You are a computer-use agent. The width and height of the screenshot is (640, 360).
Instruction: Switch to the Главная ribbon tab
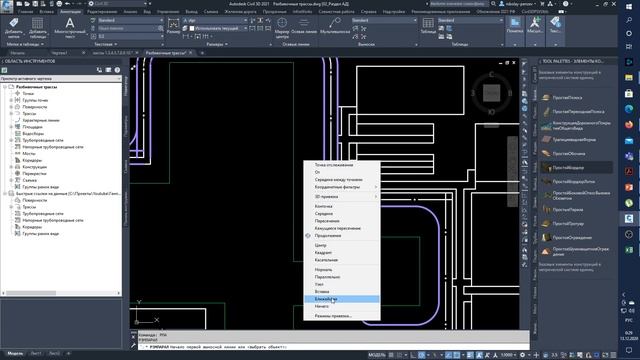(x=25, y=12)
